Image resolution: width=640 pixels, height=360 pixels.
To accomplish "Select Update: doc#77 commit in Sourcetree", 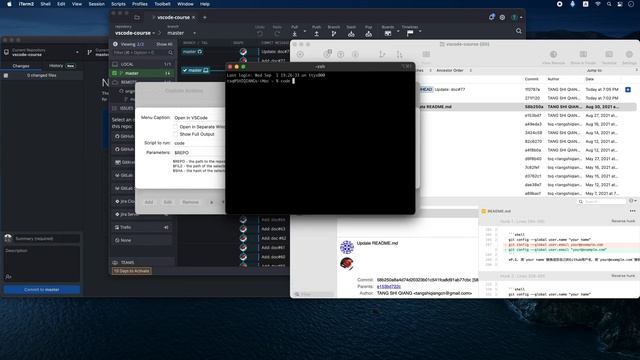I will click(449, 89).
